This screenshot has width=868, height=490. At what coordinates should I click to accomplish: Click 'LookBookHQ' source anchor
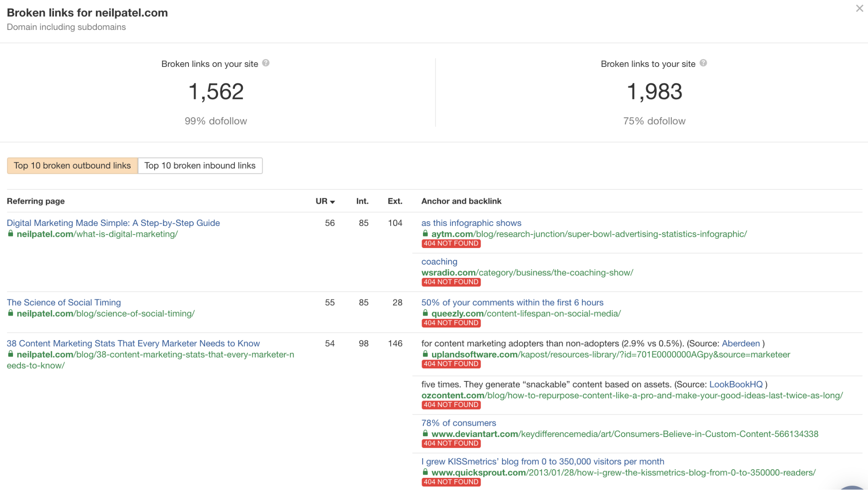click(736, 384)
